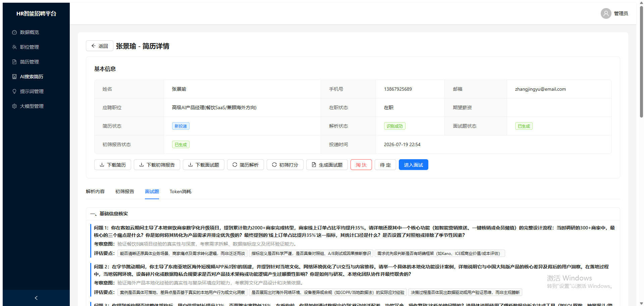The width and height of the screenshot is (644, 306).
Task: Reject the candidate with the 淘汰 button
Action: click(x=361, y=165)
